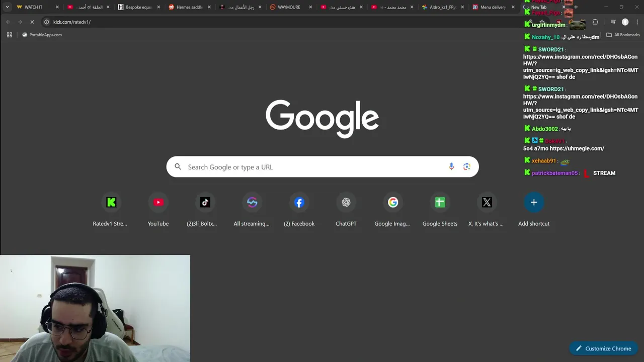Viewport: 644px width, 362px height.
Task: Click username Nozahy_10 in chat
Action: pyautogui.click(x=545, y=37)
